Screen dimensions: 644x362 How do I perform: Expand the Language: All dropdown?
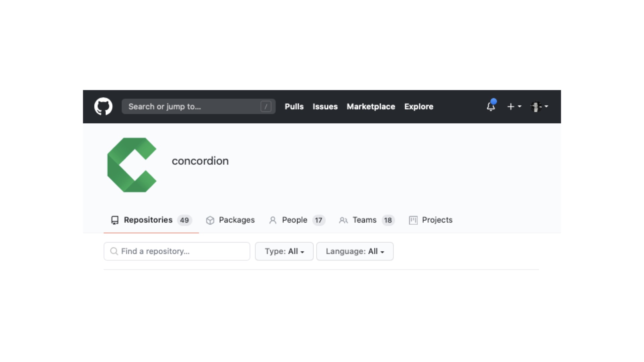pyautogui.click(x=355, y=251)
